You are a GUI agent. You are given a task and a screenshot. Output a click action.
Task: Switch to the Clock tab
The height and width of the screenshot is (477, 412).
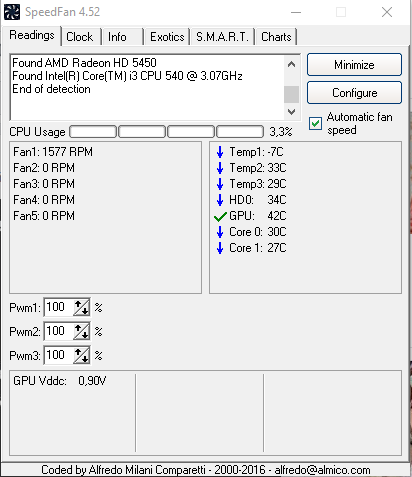point(80,37)
